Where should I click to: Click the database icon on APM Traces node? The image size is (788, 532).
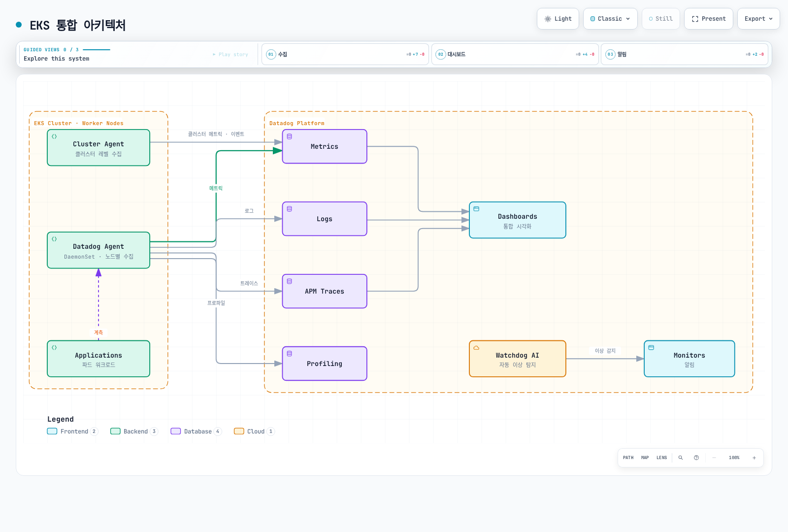[290, 281]
